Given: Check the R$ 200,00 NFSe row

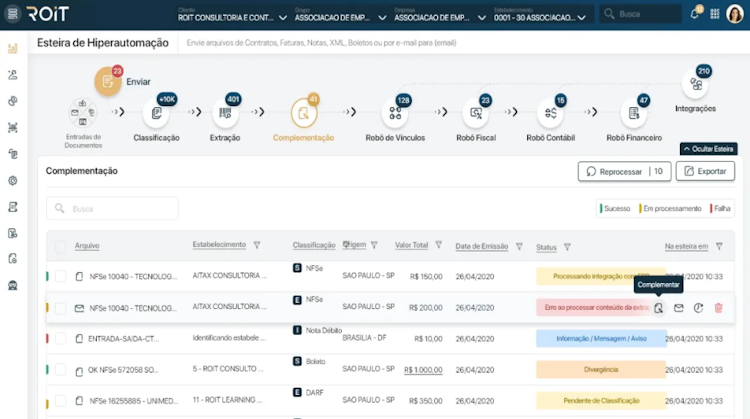Looking at the screenshot, I should pyautogui.click(x=60, y=308).
